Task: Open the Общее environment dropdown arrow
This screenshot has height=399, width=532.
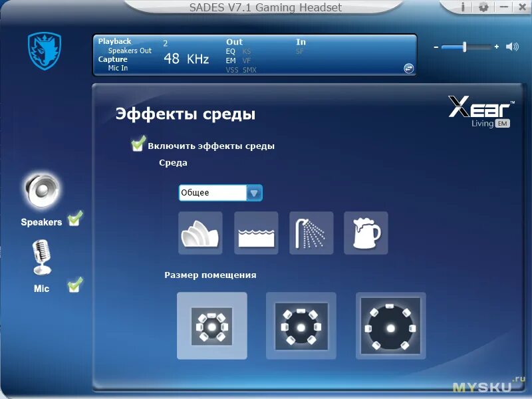Action: click(x=254, y=193)
